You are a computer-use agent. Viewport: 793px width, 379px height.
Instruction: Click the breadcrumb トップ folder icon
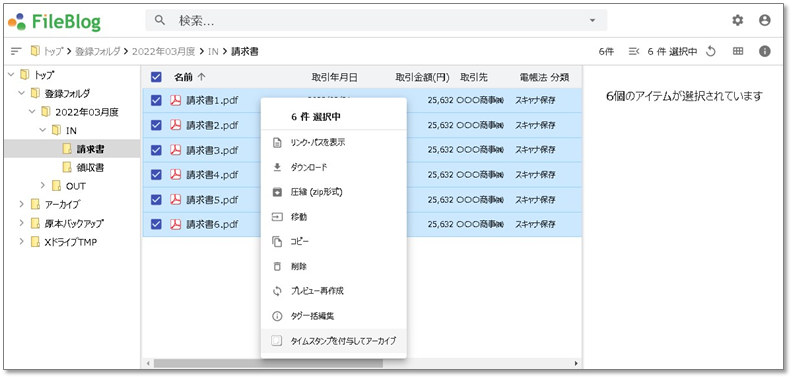click(x=34, y=51)
